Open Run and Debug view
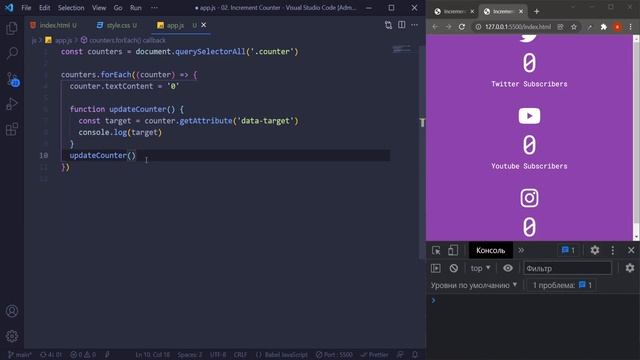This screenshot has width=640, height=360. (x=12, y=104)
